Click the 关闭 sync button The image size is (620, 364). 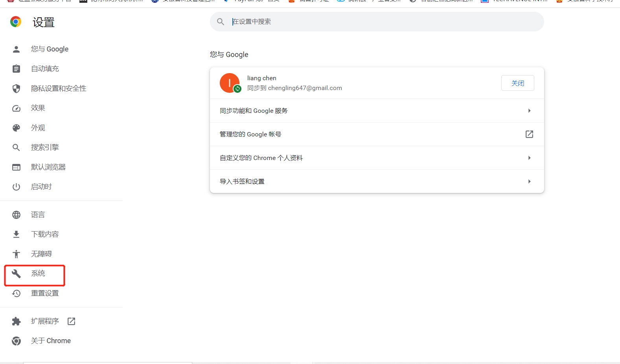click(517, 83)
